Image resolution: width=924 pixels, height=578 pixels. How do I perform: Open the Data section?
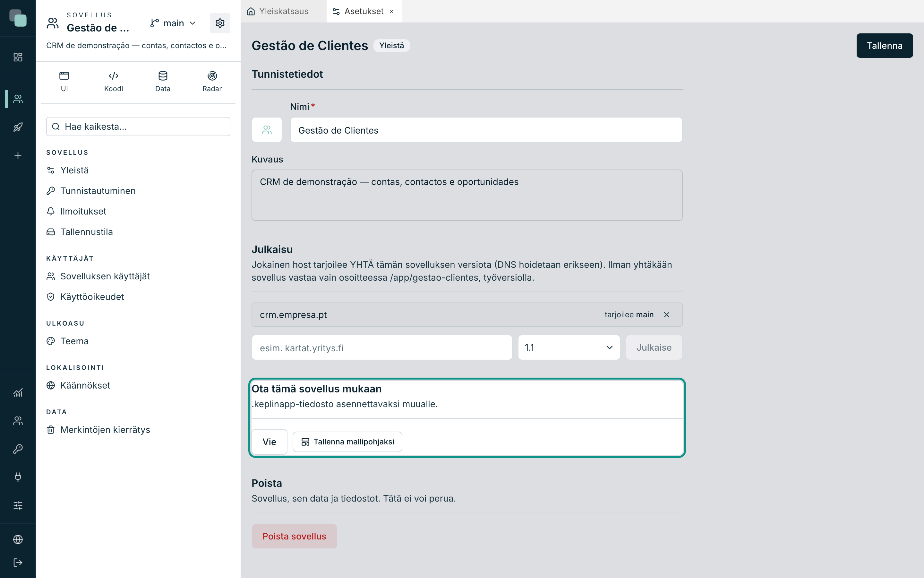(x=163, y=82)
